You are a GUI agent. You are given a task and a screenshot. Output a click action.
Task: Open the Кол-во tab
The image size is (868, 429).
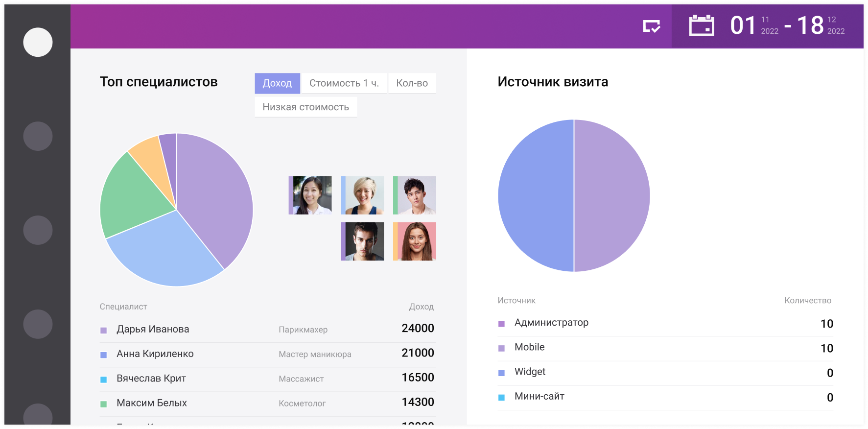(x=412, y=83)
